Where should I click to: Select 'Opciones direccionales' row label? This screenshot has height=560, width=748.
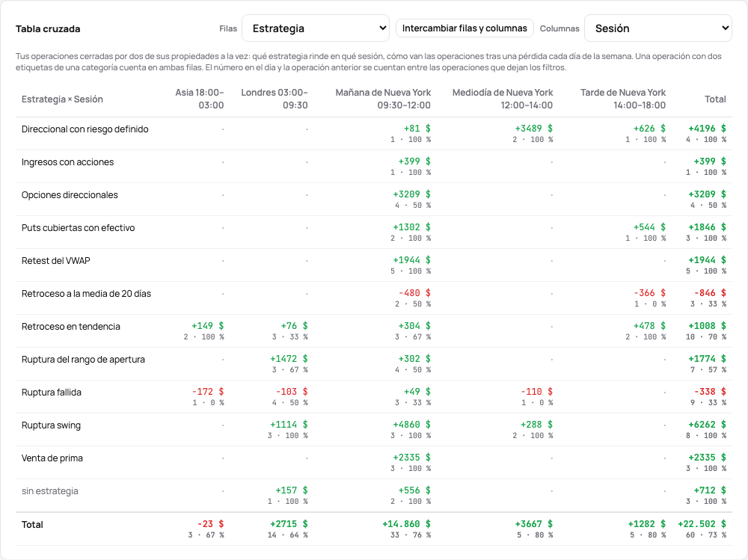[x=70, y=195]
